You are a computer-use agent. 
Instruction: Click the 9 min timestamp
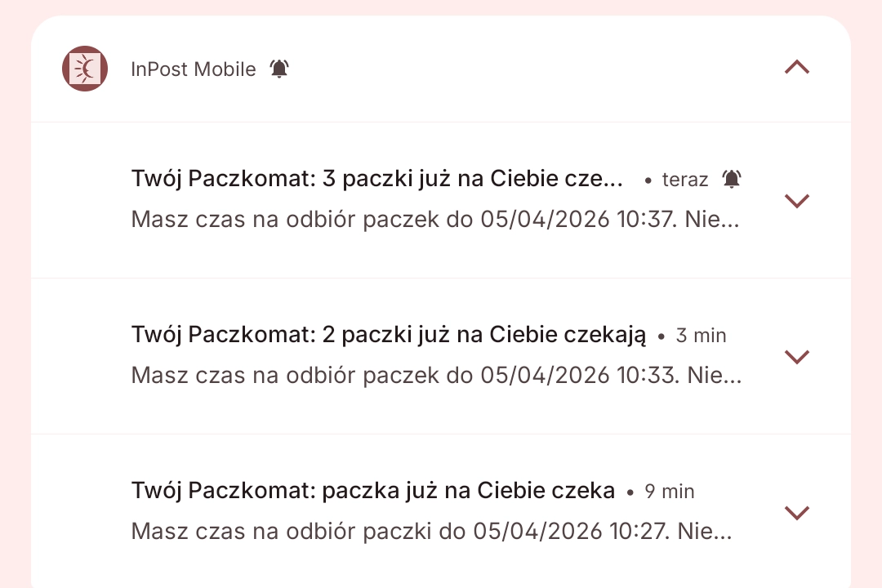click(x=669, y=492)
